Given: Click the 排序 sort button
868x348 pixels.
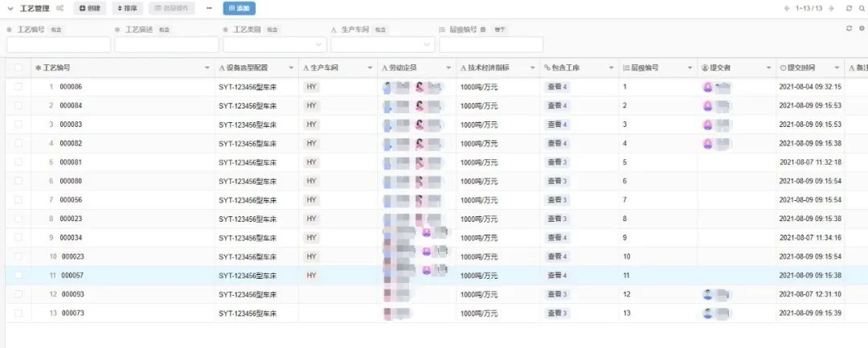Looking at the screenshot, I should pos(126,8).
